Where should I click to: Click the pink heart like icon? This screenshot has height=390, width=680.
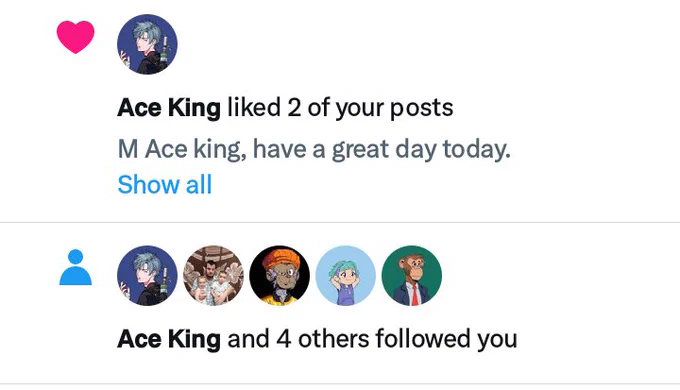(75, 37)
